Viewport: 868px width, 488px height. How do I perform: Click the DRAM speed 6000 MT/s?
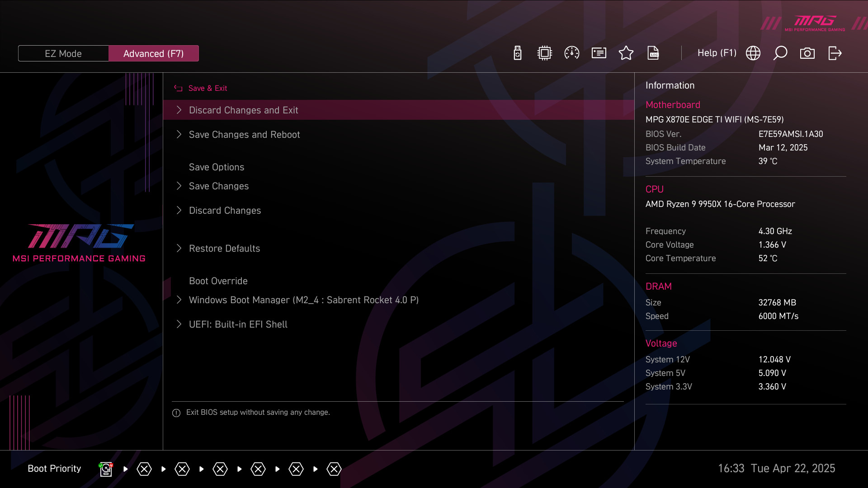778,316
